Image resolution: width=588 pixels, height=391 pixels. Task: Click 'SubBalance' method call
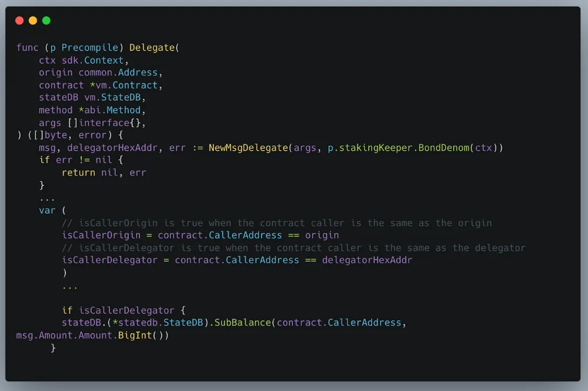coord(242,323)
